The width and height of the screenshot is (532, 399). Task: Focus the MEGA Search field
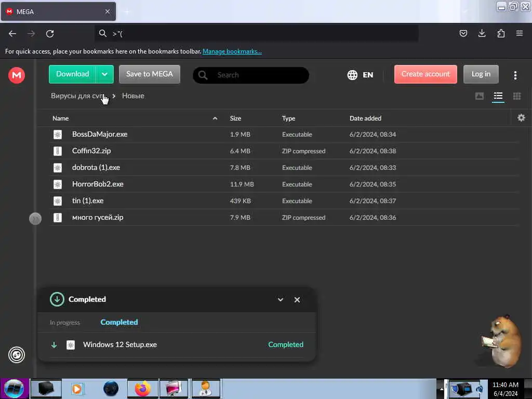[x=251, y=75]
